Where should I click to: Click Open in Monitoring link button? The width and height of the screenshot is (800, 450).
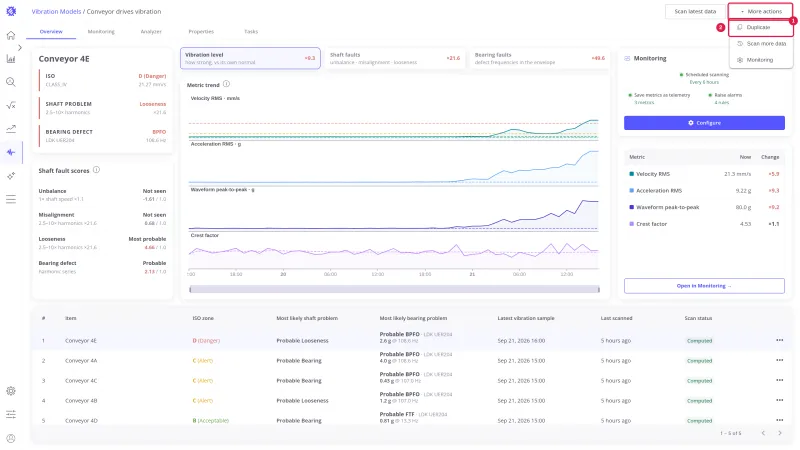coord(704,286)
